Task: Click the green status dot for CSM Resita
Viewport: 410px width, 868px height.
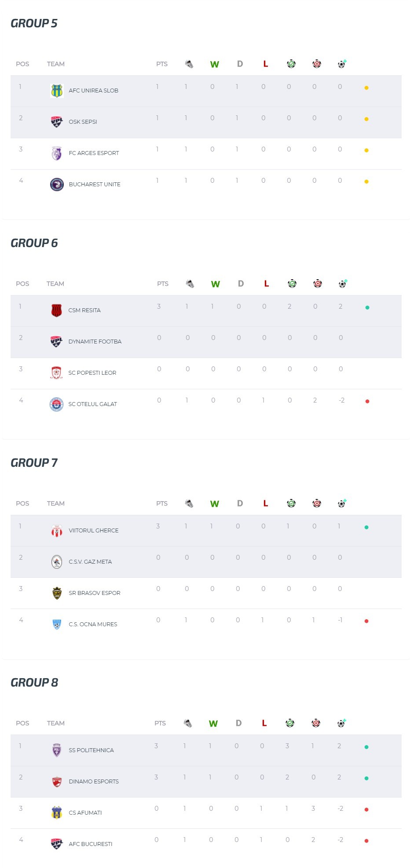Action: [x=367, y=308]
